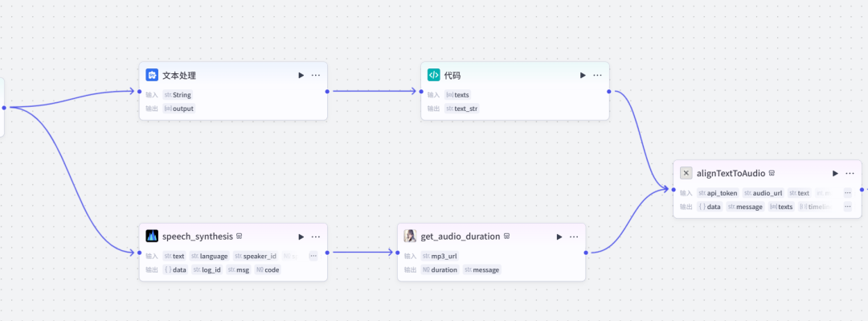Screen dimensions: 868x321
Task: Run the 代码 node test
Action: pyautogui.click(x=583, y=75)
